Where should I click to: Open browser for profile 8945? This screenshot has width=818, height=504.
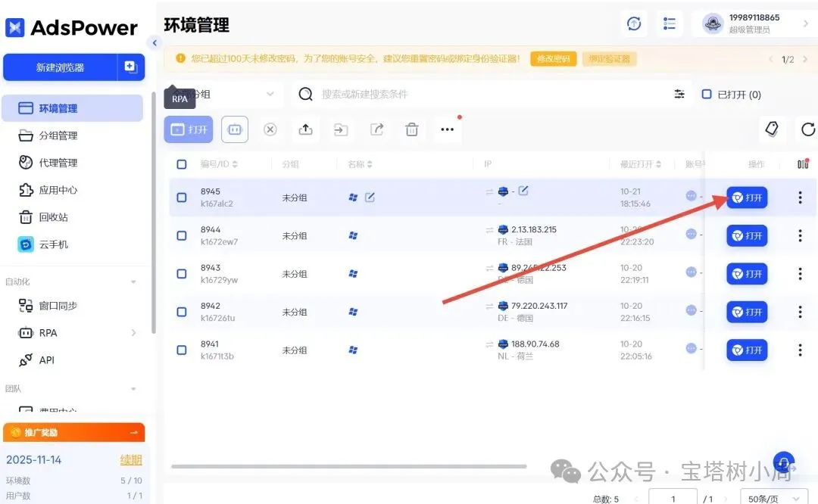(x=746, y=198)
